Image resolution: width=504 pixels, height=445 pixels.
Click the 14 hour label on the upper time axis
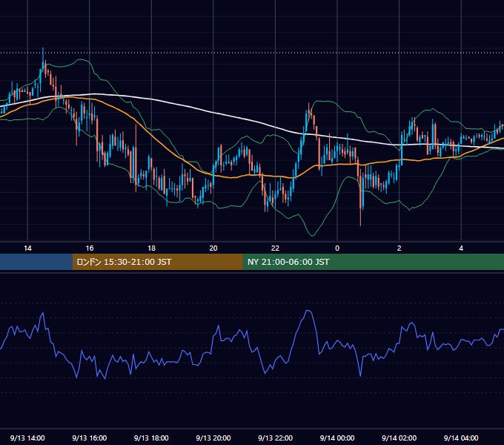point(27,248)
